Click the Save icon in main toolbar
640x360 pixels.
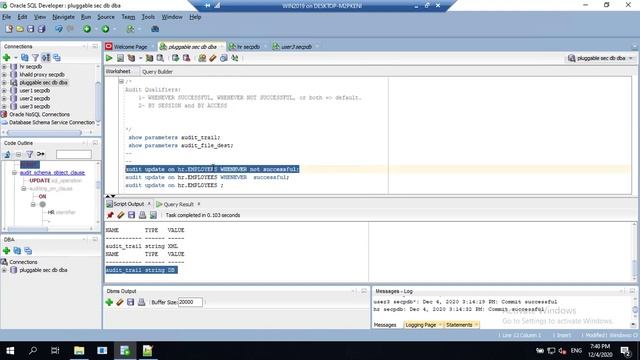point(31,29)
